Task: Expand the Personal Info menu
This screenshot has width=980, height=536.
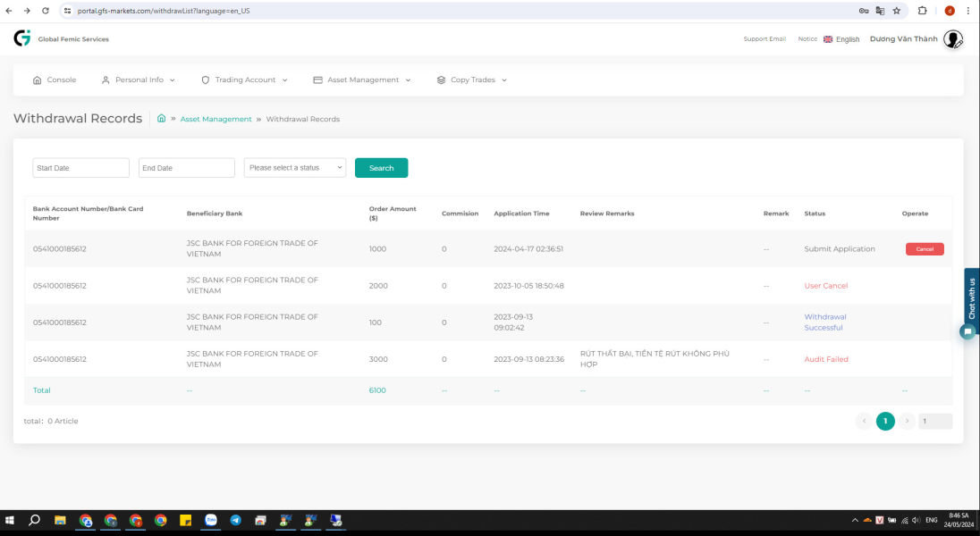Action: (x=138, y=80)
